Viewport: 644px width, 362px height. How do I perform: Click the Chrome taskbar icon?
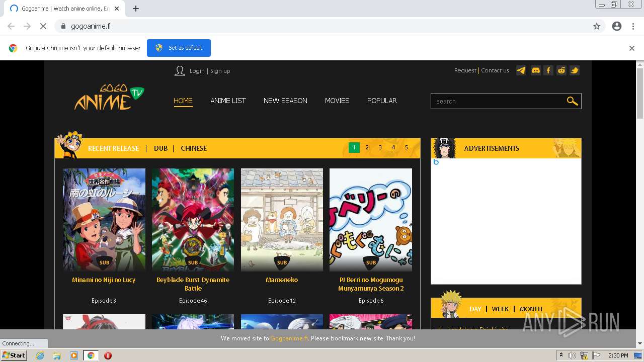(91, 355)
